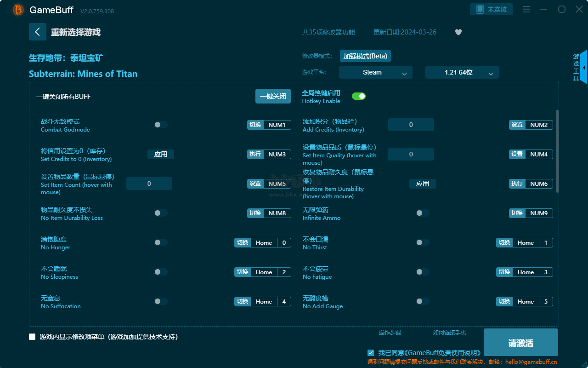Click 应用 for Restore Item Durability
588x368 pixels.
tap(423, 184)
